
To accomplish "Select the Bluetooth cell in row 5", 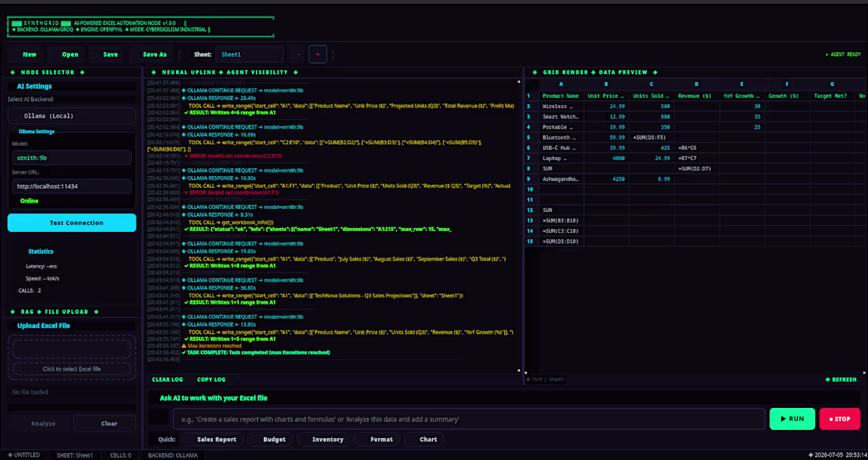I will tap(561, 137).
